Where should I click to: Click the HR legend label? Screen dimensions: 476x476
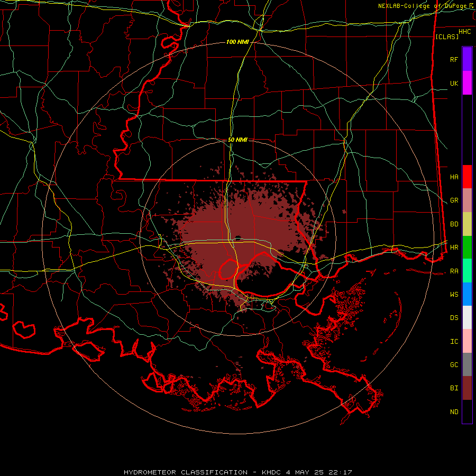pos(454,248)
